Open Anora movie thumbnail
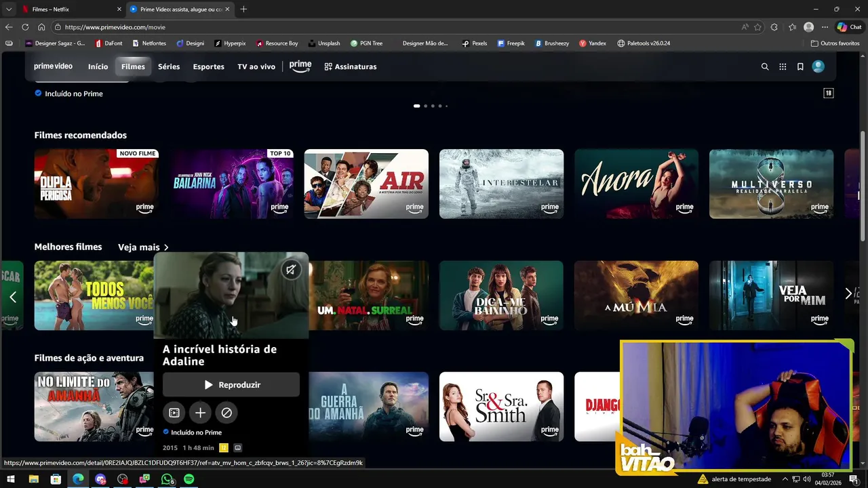 coord(636,184)
